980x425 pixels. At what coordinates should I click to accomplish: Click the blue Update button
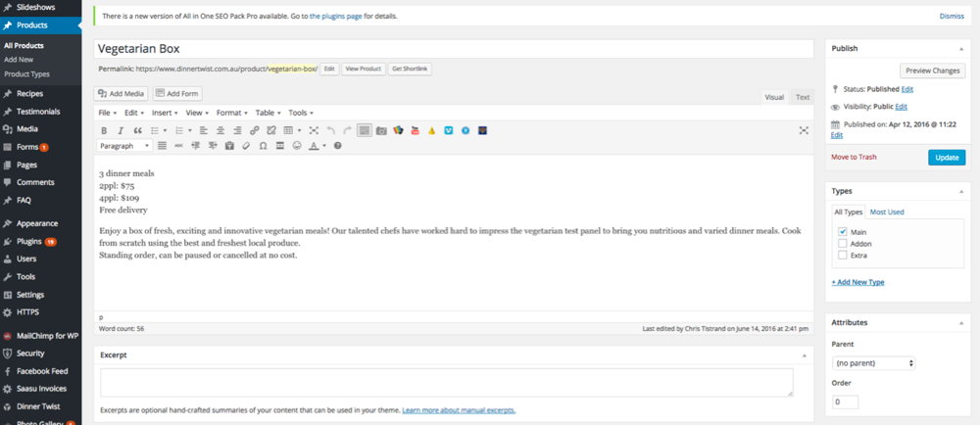pos(946,158)
